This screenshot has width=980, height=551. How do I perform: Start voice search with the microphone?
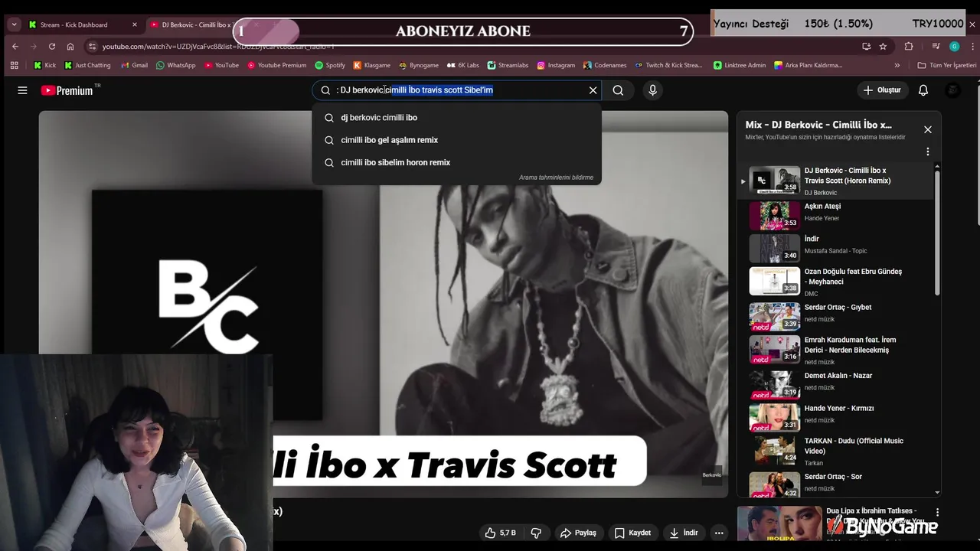(652, 90)
